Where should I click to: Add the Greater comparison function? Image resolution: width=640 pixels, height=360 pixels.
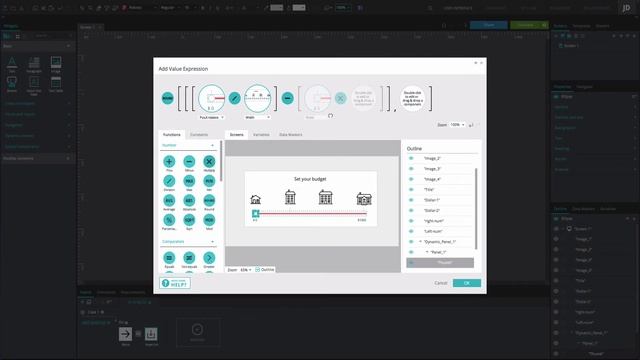(x=209, y=258)
